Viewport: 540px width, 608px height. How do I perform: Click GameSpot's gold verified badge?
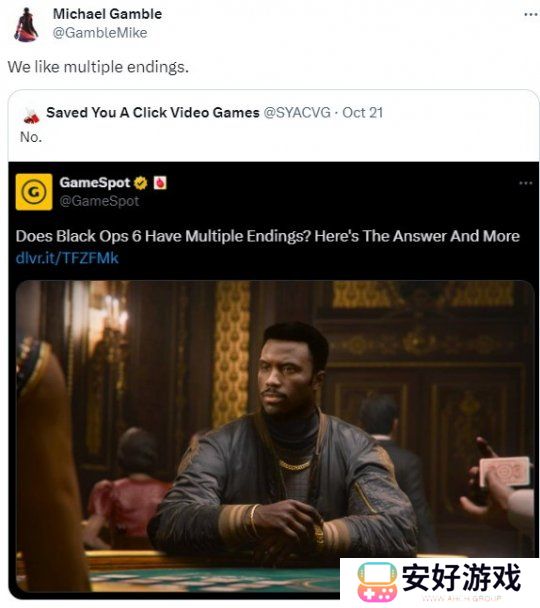(141, 183)
